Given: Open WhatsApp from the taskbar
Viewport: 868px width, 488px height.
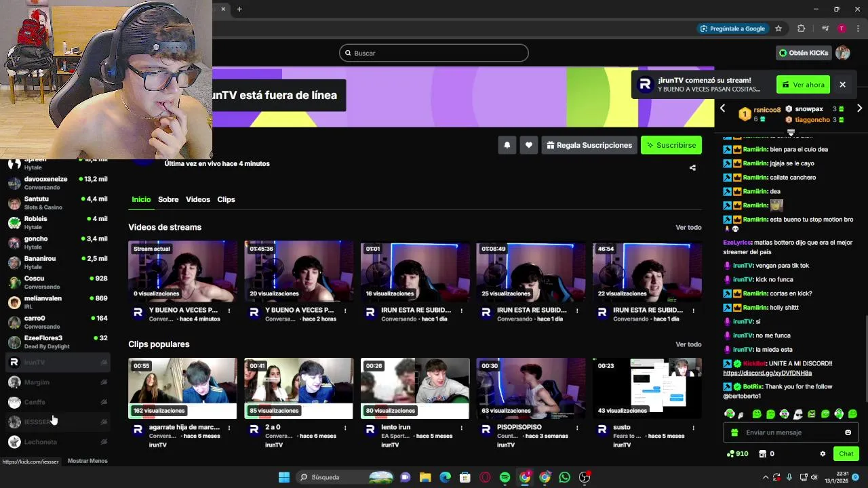Looking at the screenshot, I should (x=564, y=477).
